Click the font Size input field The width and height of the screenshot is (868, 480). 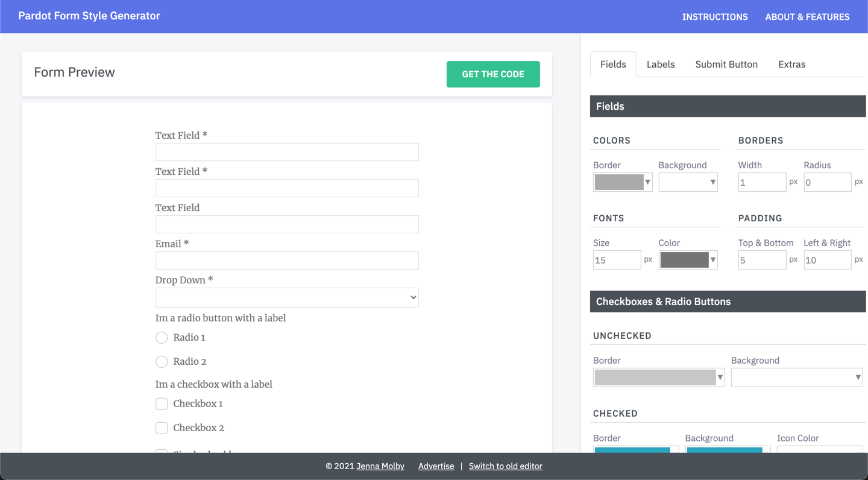click(x=616, y=260)
